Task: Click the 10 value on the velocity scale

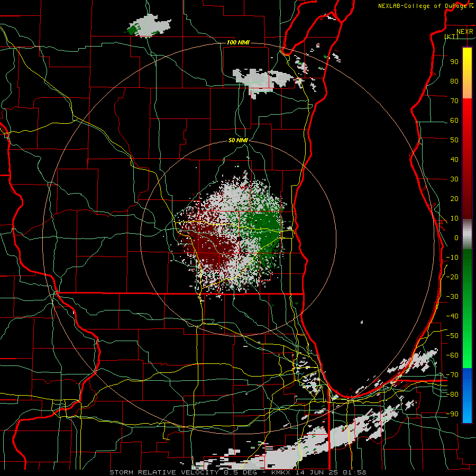Action: click(454, 218)
